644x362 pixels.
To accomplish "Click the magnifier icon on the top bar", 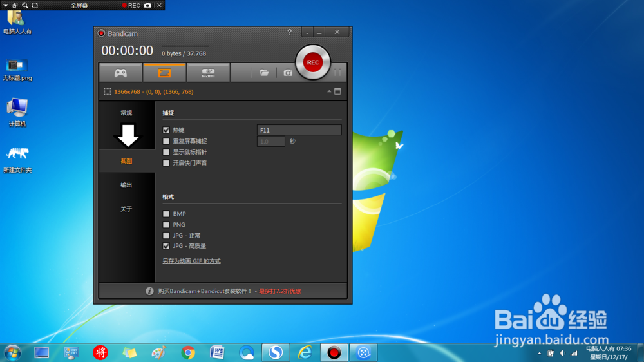I will tap(25, 5).
